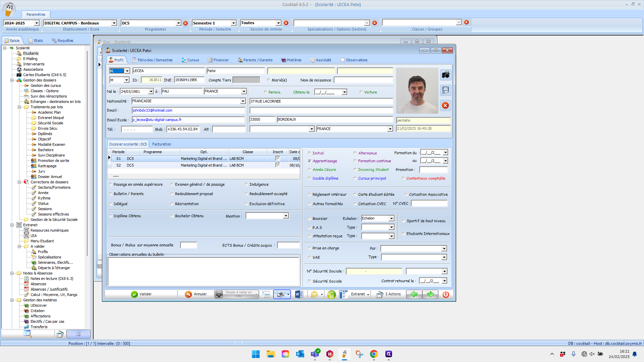Viewport: 644px width, 362px height.
Task: Click the magnifier search icon in left panel
Action: (28, 334)
